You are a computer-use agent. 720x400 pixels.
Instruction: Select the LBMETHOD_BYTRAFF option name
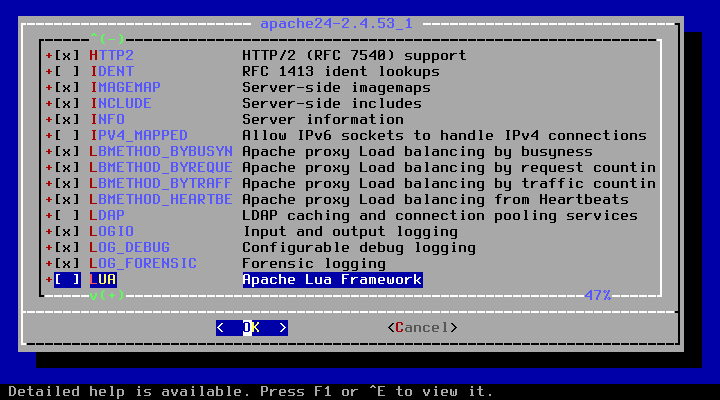coord(161,184)
